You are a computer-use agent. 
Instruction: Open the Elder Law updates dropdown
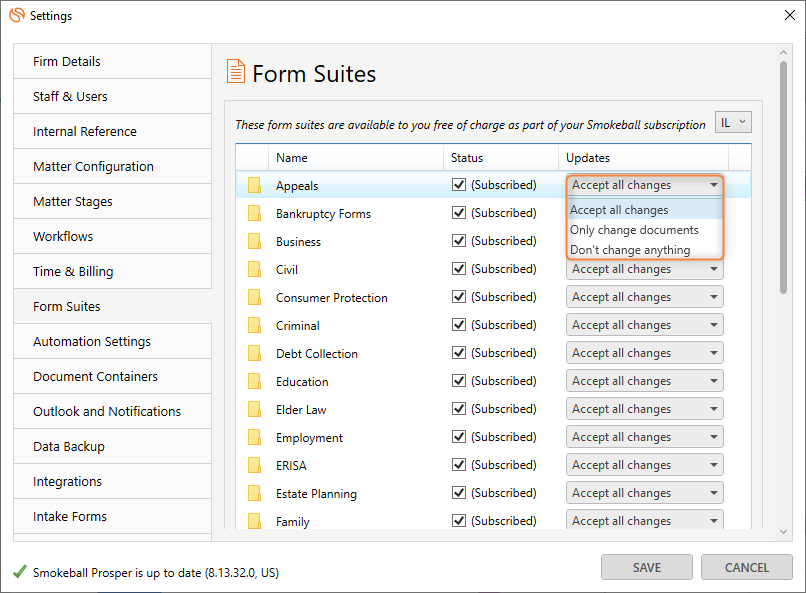coord(645,409)
